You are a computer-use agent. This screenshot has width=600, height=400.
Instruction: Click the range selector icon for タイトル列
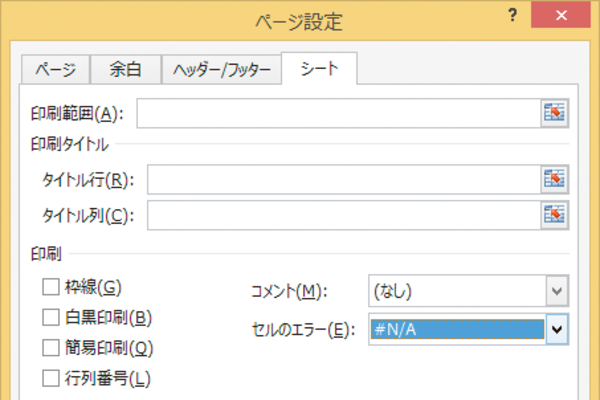pos(554,215)
